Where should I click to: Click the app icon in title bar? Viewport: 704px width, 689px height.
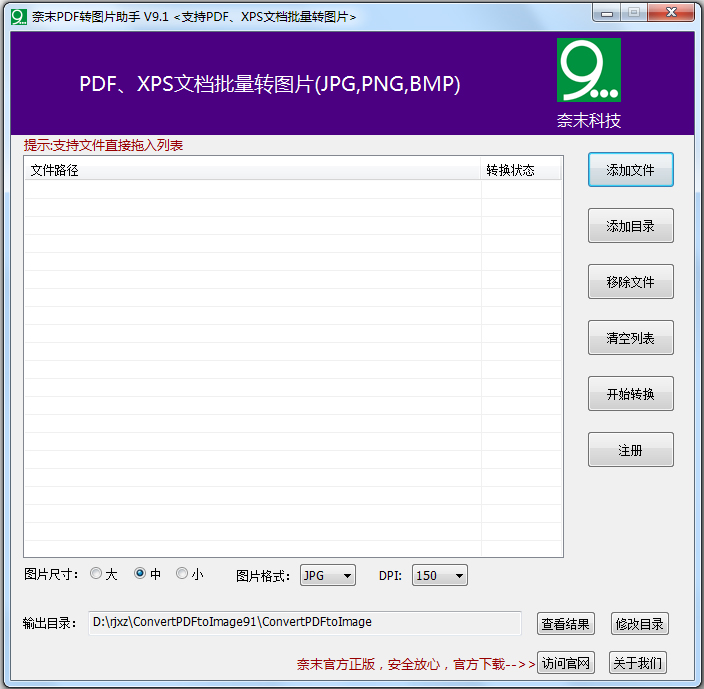click(x=19, y=17)
